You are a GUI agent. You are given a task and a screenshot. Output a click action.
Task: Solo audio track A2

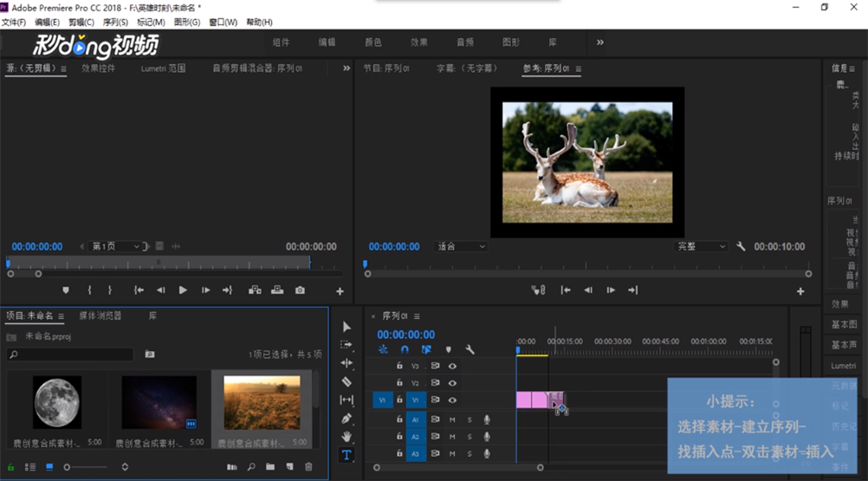[x=470, y=437]
